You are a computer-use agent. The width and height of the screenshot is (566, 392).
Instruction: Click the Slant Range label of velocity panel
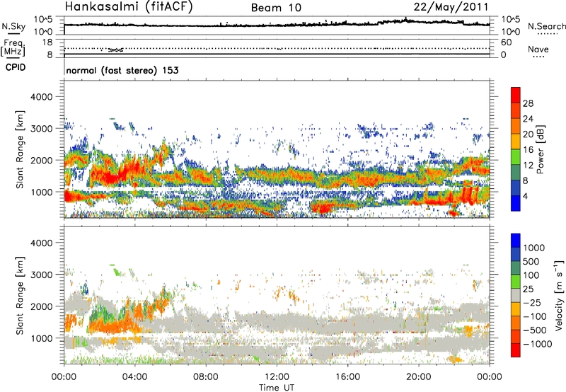point(20,295)
